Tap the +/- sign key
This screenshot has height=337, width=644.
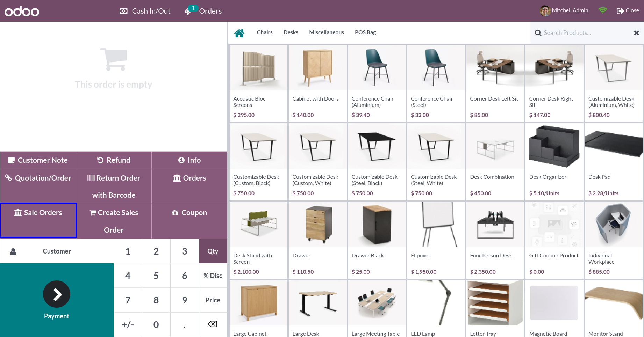click(x=128, y=324)
